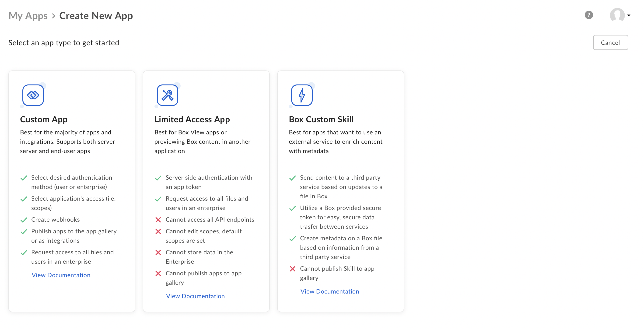Click the red X beside Cannot publish Skill
The image size is (644, 329).
[x=293, y=269]
